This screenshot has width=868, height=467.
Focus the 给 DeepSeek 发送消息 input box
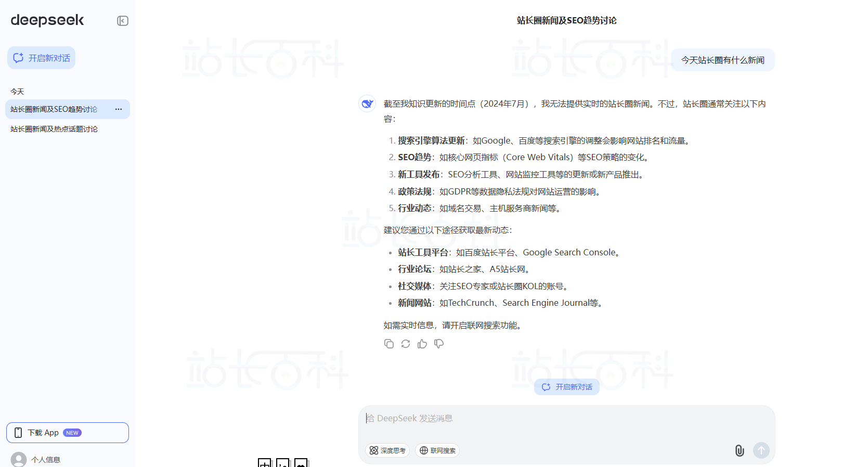pos(567,419)
